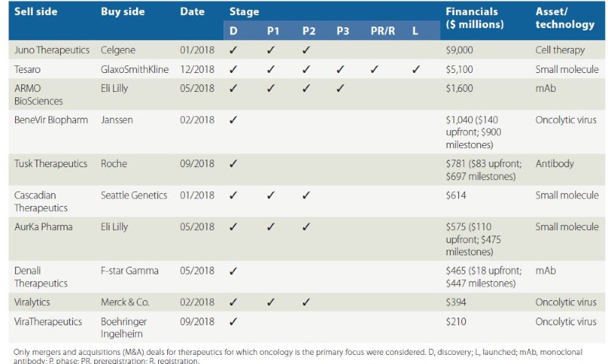608x364 pixels.
Task: Click ViraTherapeutics discovery checkmark
Action: 233,321
